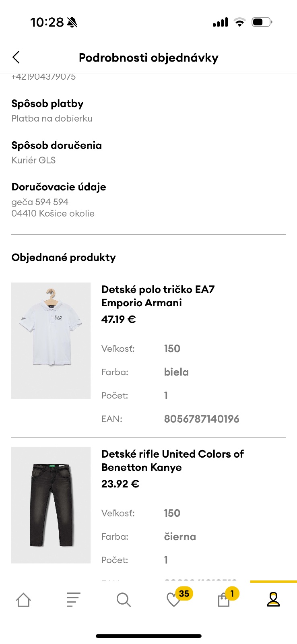Screen dimensions: 297x644
Task: Open the profile account icon
Action: [273, 600]
